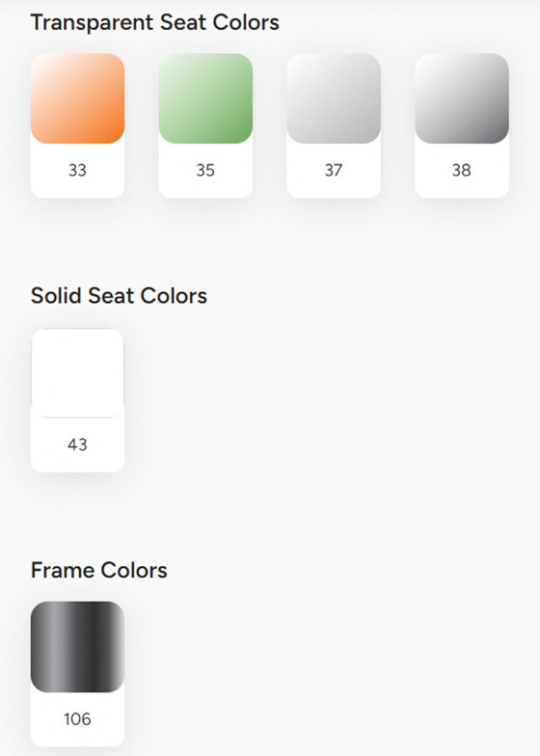
Task: Click the number label 38
Action: tap(461, 170)
